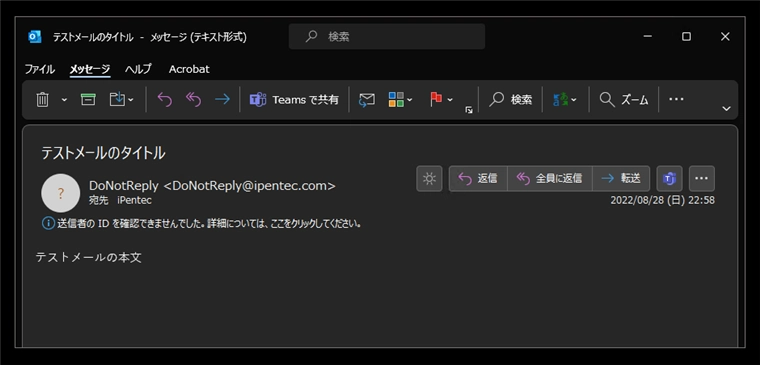Toggle read/unread envelope icon
Screen dimensions: 760x365
click(367, 100)
